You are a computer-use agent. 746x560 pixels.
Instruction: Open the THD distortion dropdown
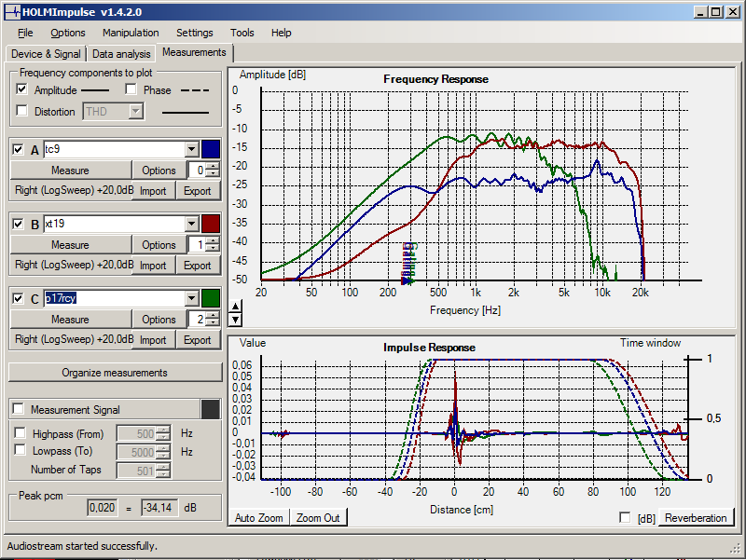click(135, 112)
